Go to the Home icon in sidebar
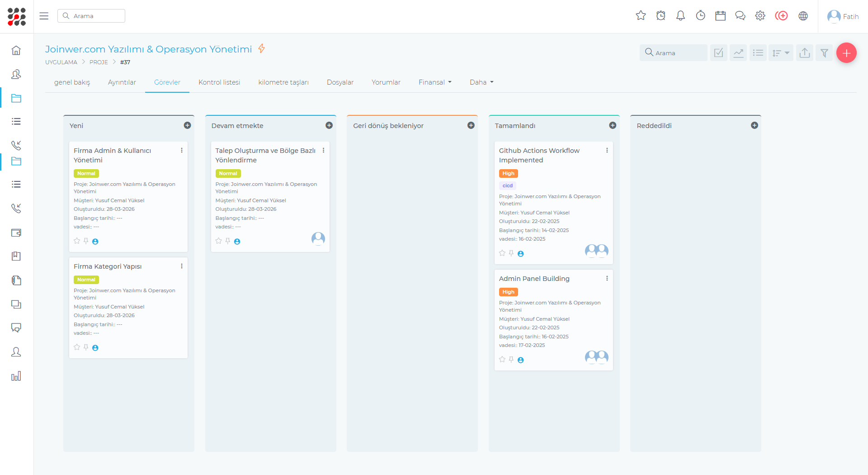 pos(16,50)
